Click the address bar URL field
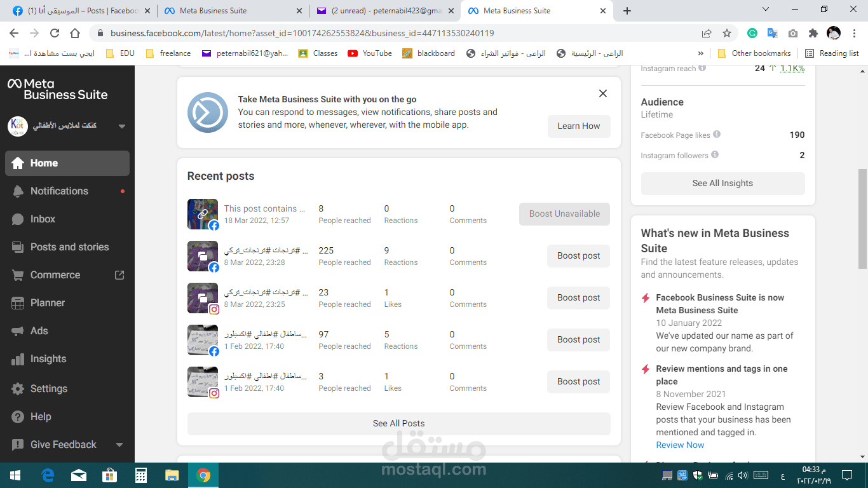The height and width of the screenshot is (488, 868). pos(394,33)
